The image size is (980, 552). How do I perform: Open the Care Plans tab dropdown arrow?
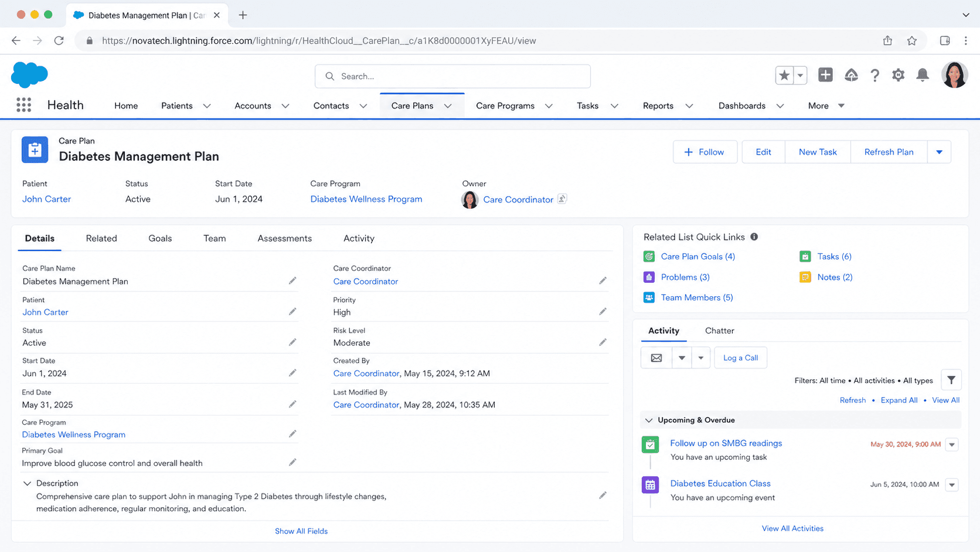pos(448,106)
